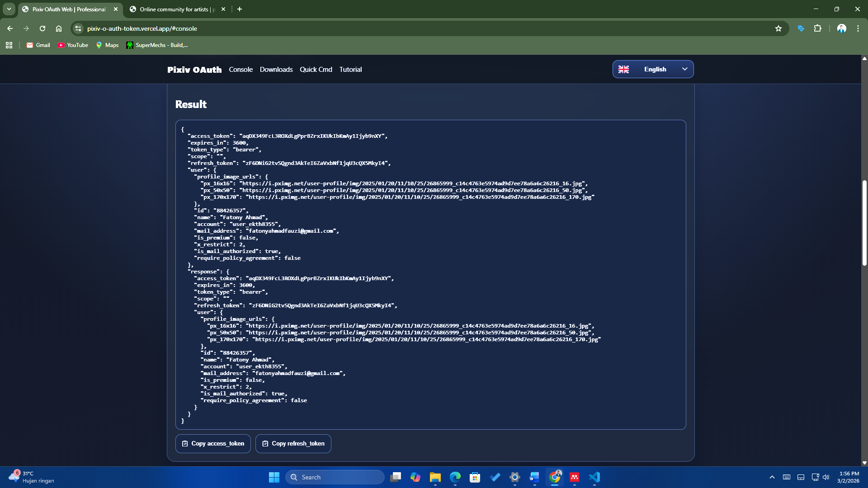The height and width of the screenshot is (488, 868).
Task: View site information icon in address bar
Action: [x=78, y=28]
